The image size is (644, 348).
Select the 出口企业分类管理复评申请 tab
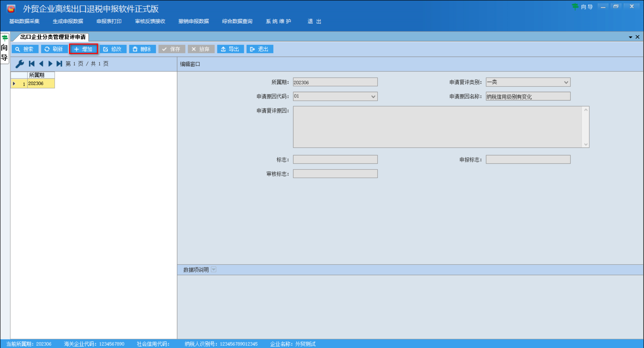click(x=53, y=37)
